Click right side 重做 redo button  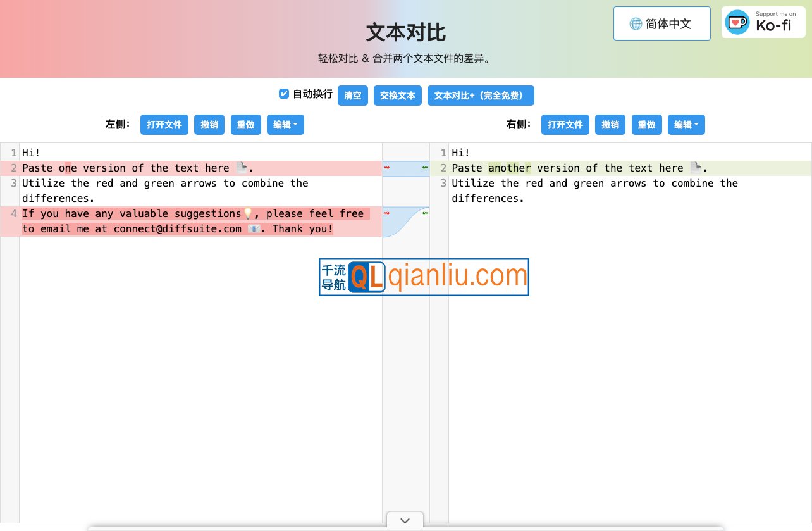click(x=646, y=125)
